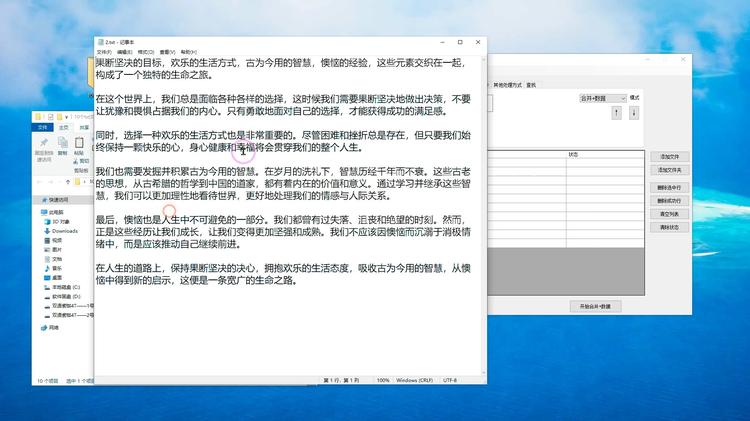
Task: Click the properties checkmark quick access icon
Action: (50, 117)
